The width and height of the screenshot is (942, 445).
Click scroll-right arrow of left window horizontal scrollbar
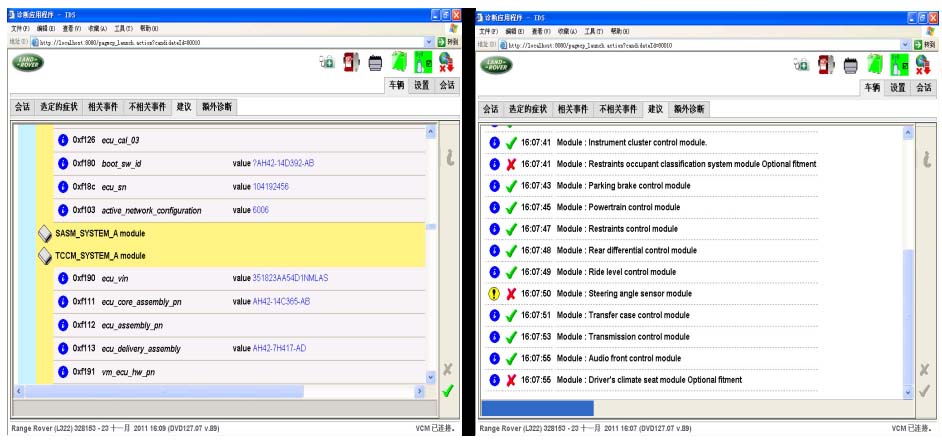coord(419,392)
